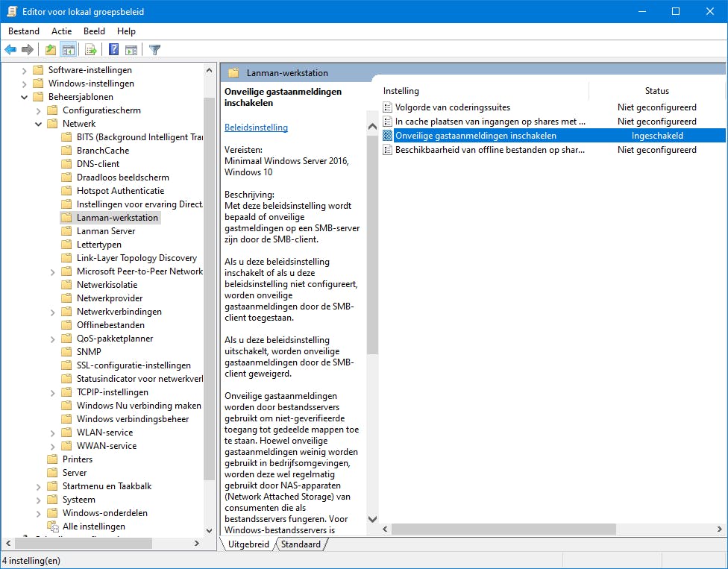Click the Server folder icon in tree

coord(52,473)
